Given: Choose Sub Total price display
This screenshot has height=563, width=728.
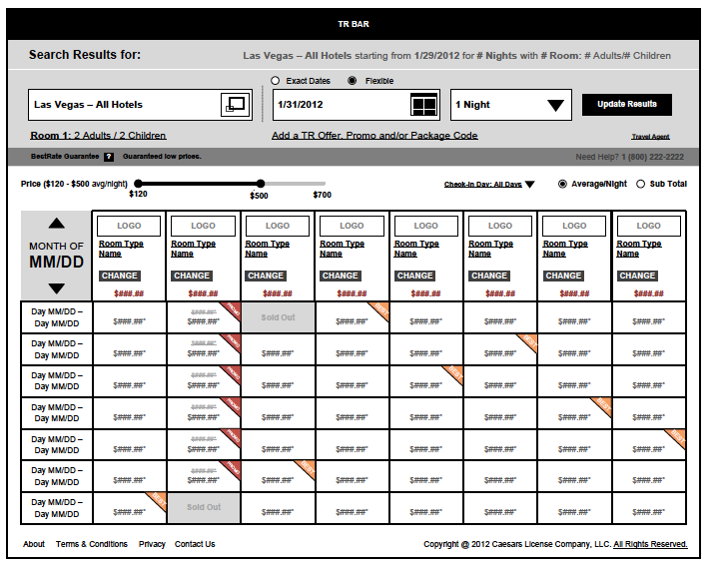Looking at the screenshot, I should tap(641, 184).
